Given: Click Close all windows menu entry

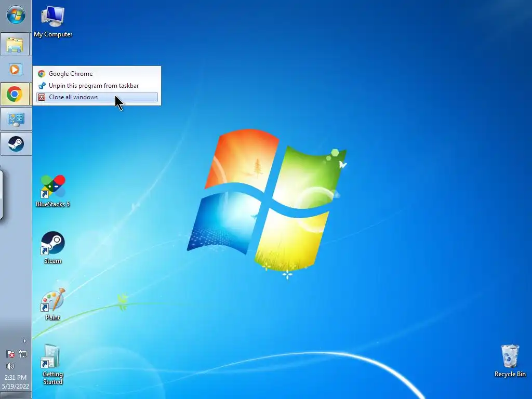Looking at the screenshot, I should pyautogui.click(x=97, y=97).
